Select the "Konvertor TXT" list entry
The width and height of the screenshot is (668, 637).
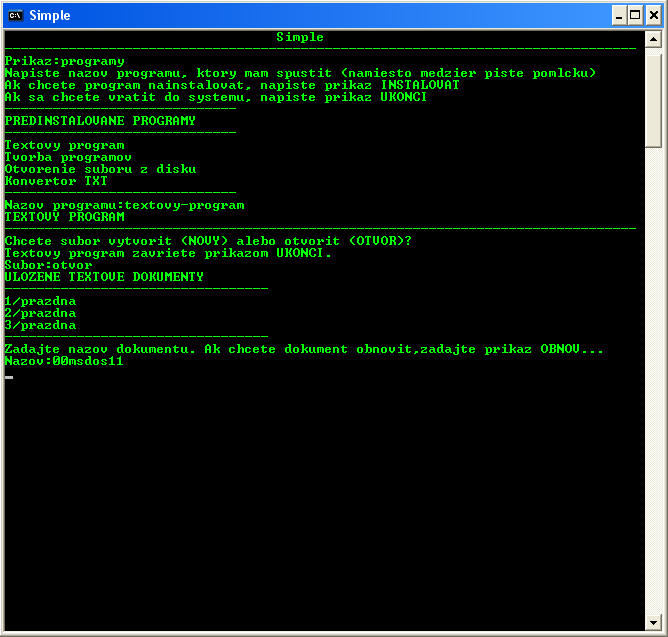pyautogui.click(x=56, y=182)
